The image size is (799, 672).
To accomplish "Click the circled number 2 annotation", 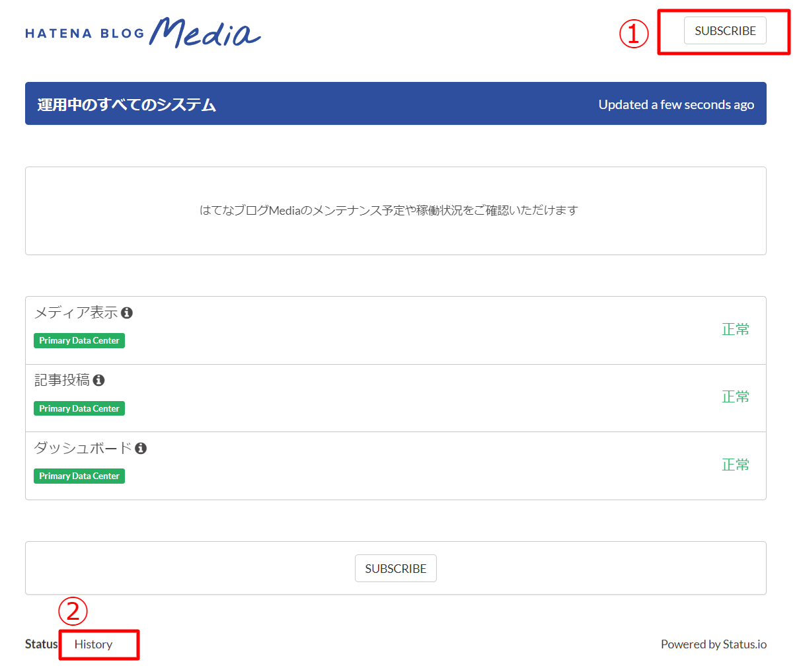I will pyautogui.click(x=73, y=611).
